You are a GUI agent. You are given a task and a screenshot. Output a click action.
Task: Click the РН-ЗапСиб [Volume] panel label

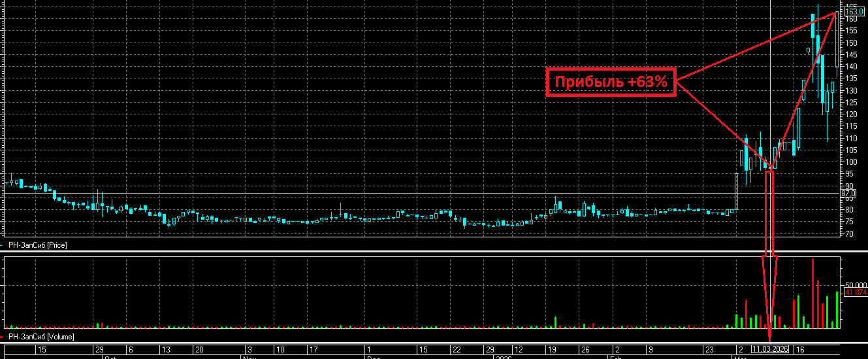pyautogui.click(x=40, y=337)
